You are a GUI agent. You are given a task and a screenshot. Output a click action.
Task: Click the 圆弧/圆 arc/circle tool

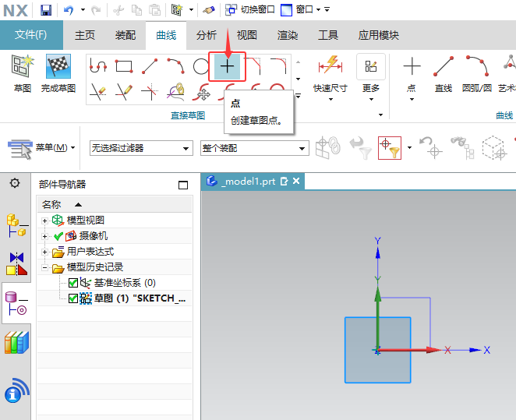(477, 74)
